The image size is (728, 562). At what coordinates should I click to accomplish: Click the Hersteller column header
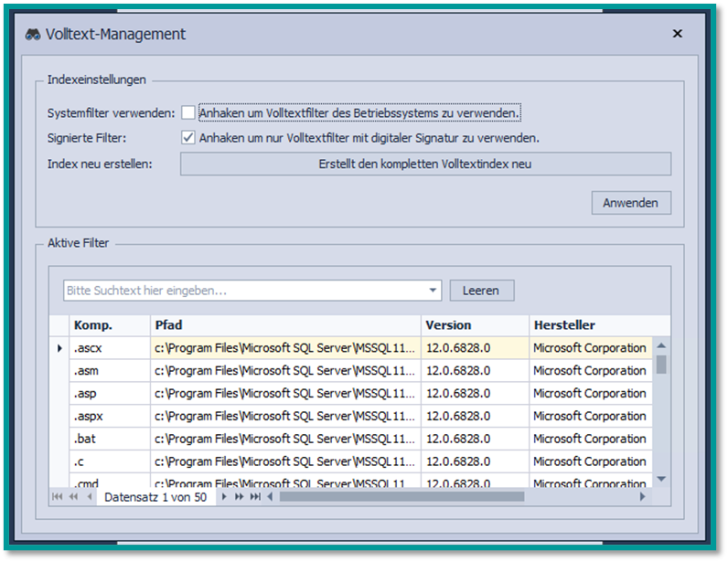[590, 325]
